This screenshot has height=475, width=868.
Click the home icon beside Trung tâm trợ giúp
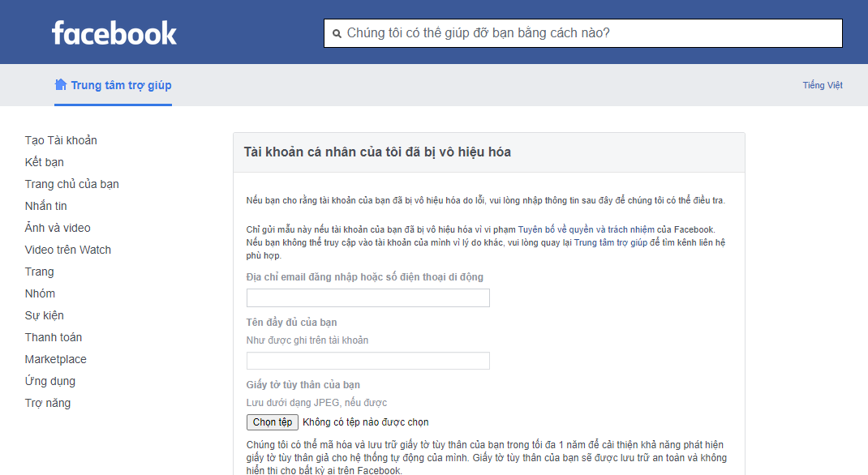coord(61,85)
